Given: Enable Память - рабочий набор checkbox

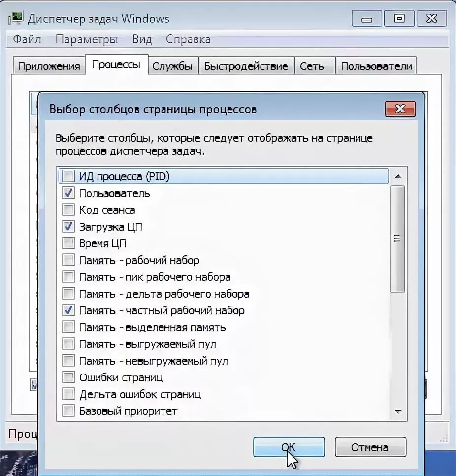Looking at the screenshot, I should (x=68, y=260).
